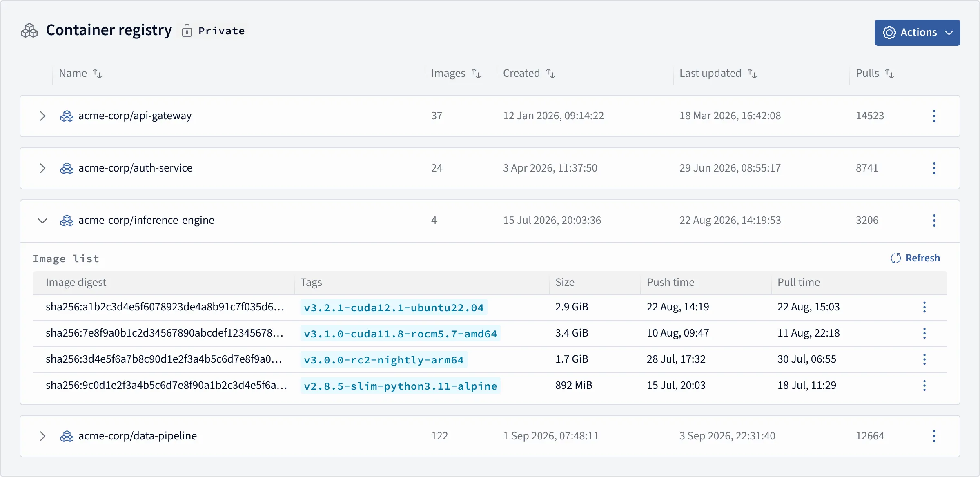Click repository icon beside inference-engine
This screenshot has width=980, height=477.
click(67, 221)
